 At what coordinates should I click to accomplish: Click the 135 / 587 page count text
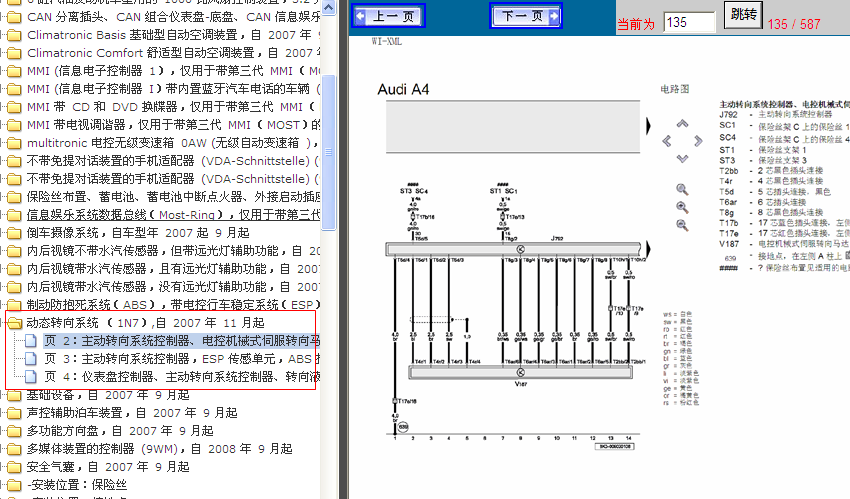click(794, 24)
